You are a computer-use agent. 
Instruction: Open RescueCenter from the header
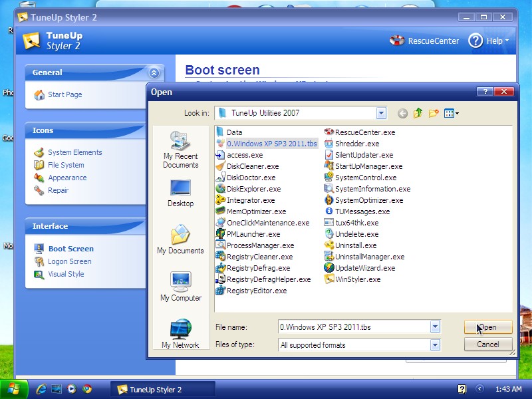pyautogui.click(x=424, y=41)
